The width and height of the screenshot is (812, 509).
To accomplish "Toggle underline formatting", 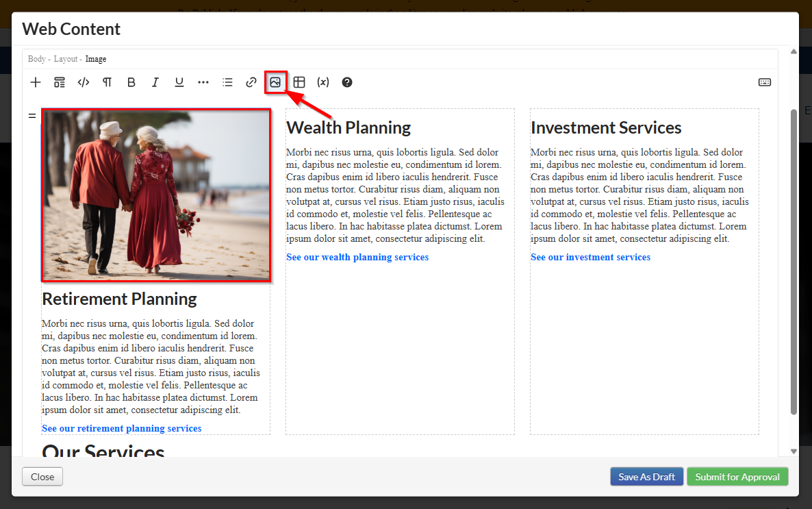I will (179, 82).
